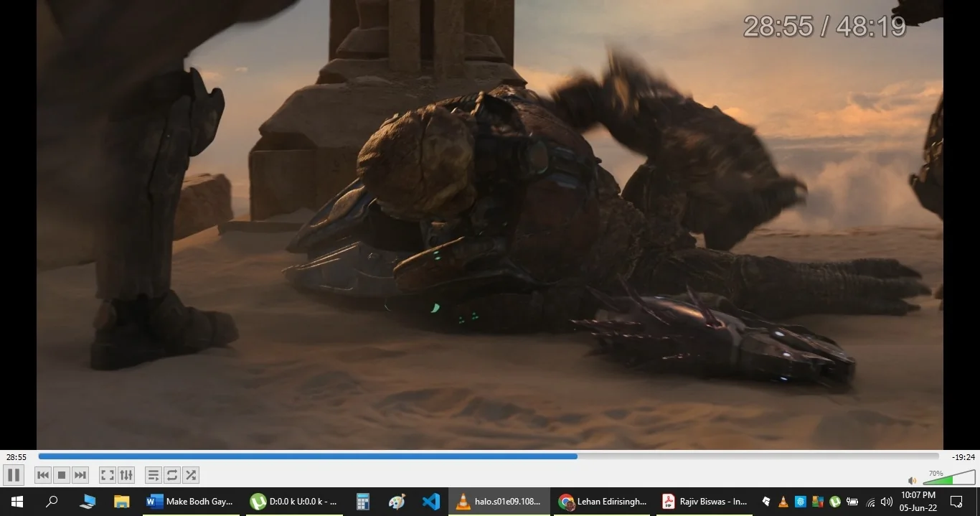This screenshot has width=980, height=516.
Task: Select VLC halo.s01e09 taskbar button
Action: pyautogui.click(x=499, y=502)
